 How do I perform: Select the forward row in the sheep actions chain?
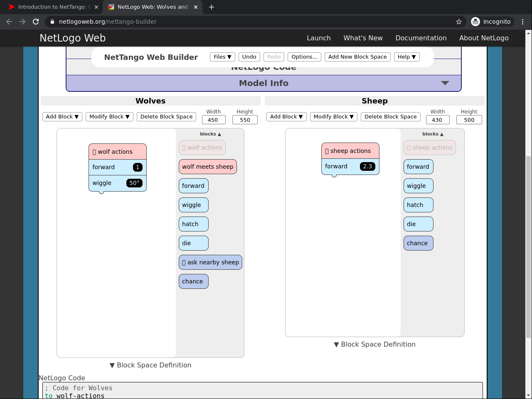click(350, 166)
